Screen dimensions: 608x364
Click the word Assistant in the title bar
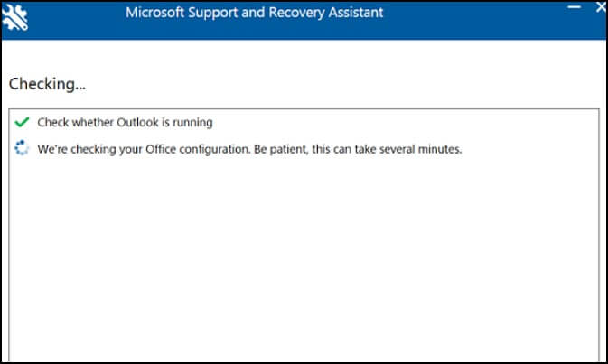[356, 13]
